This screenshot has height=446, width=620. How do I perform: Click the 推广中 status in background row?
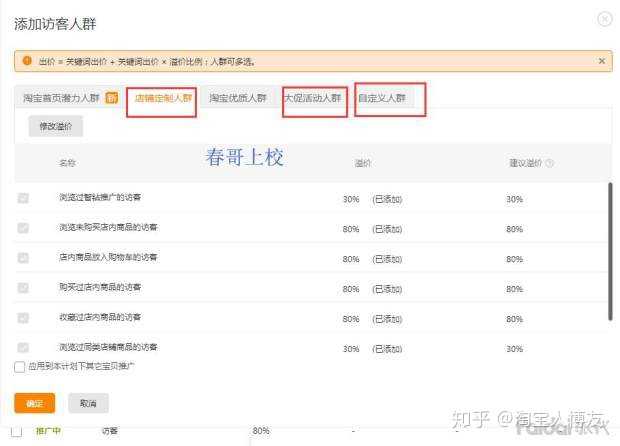pos(48,431)
